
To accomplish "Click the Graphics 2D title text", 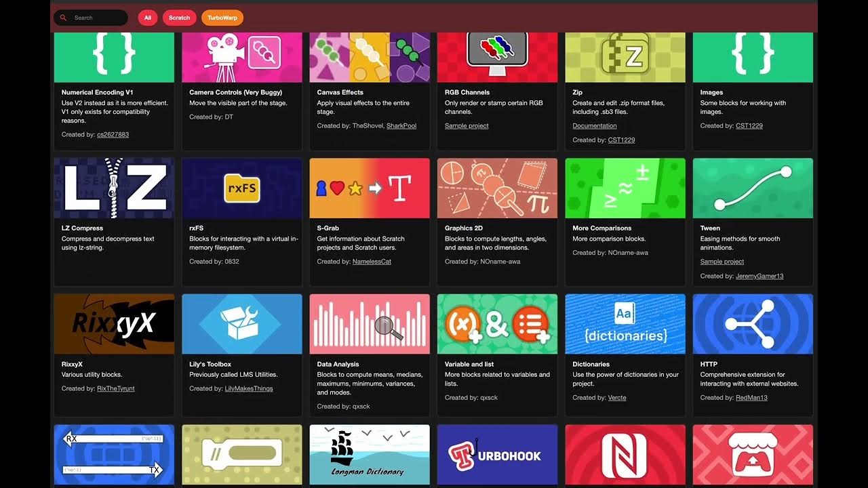I will 464,228.
